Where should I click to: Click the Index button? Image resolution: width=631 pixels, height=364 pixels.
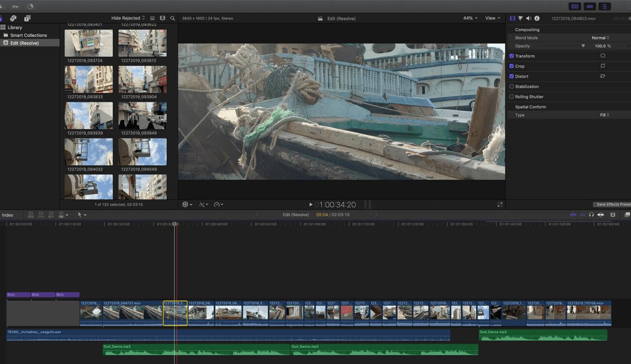(8, 215)
